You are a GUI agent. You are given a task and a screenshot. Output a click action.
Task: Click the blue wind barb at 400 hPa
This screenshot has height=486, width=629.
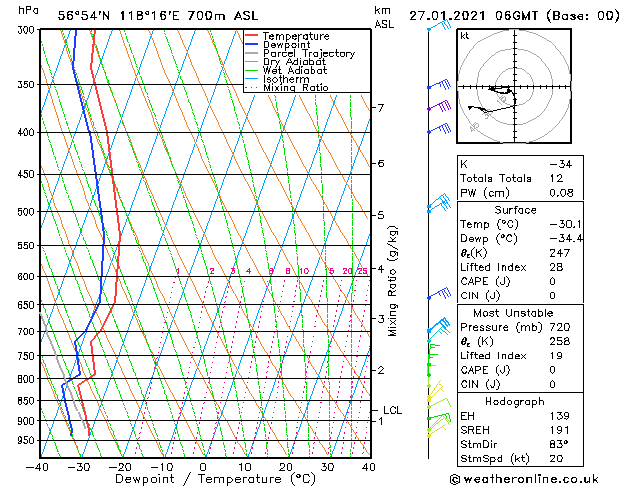[x=439, y=129]
